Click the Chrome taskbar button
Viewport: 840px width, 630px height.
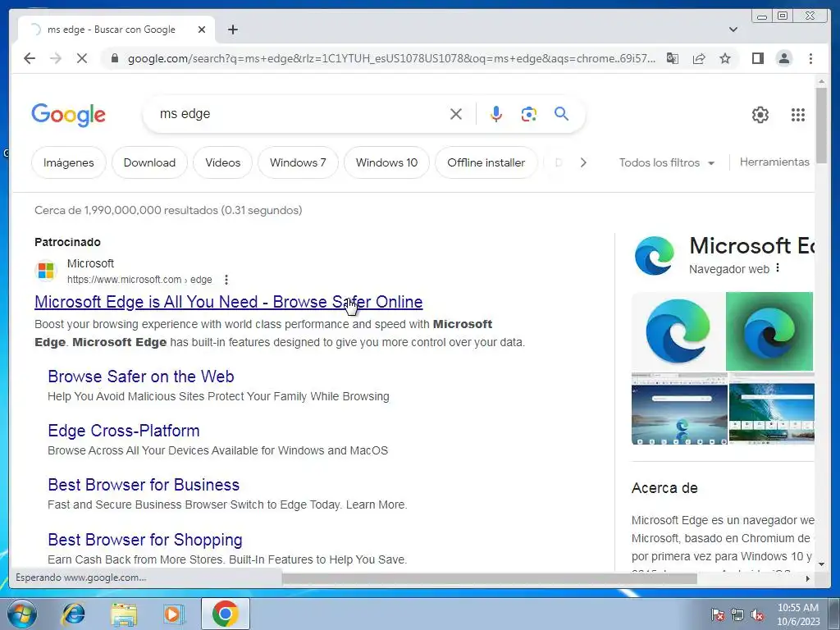coord(226,614)
